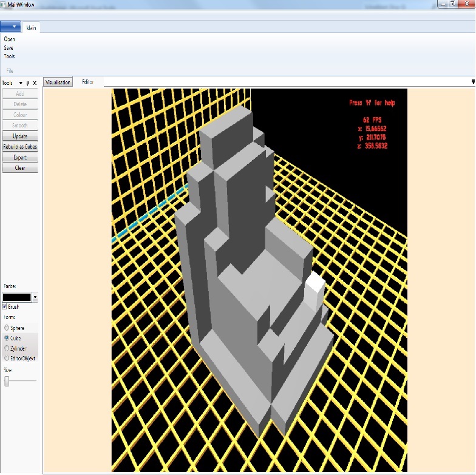Open the tab overflow arrow at far right
Viewport: 476px width, 475px height.
pyautogui.click(x=473, y=81)
